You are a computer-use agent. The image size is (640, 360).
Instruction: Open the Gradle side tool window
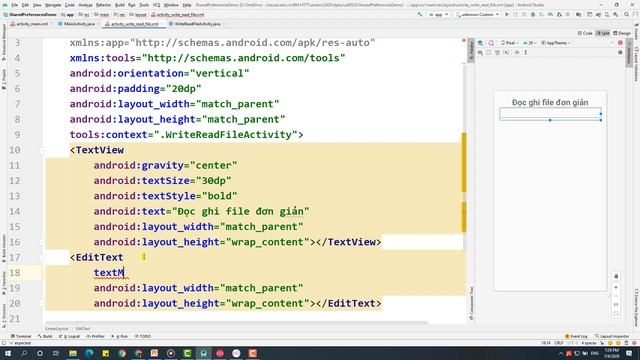pos(636,31)
